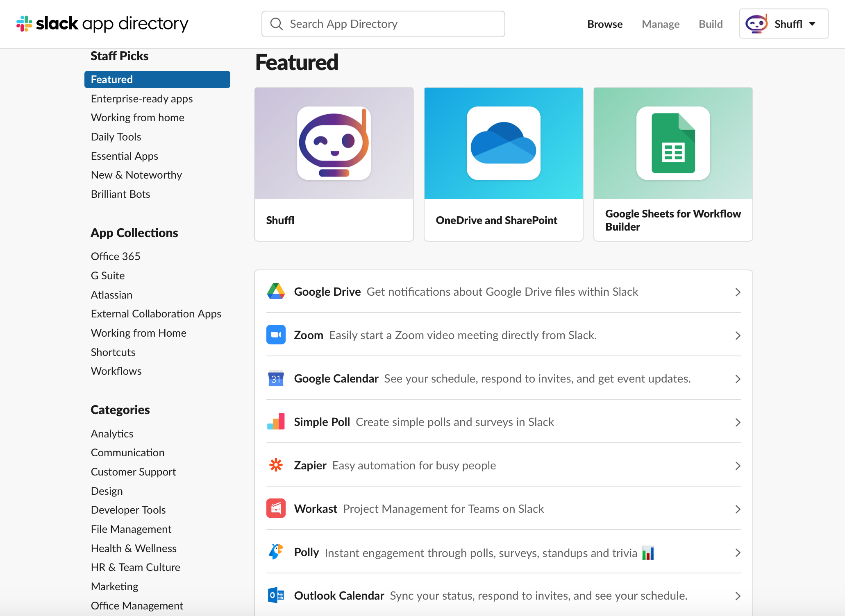The height and width of the screenshot is (616, 845).
Task: Click the Slack logo icon
Action: pos(24,24)
